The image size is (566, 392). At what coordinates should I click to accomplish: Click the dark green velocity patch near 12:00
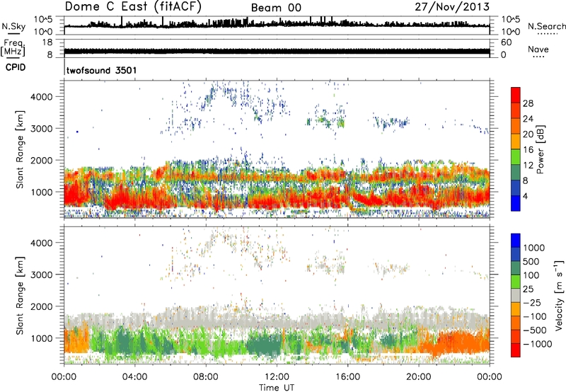(x=264, y=345)
